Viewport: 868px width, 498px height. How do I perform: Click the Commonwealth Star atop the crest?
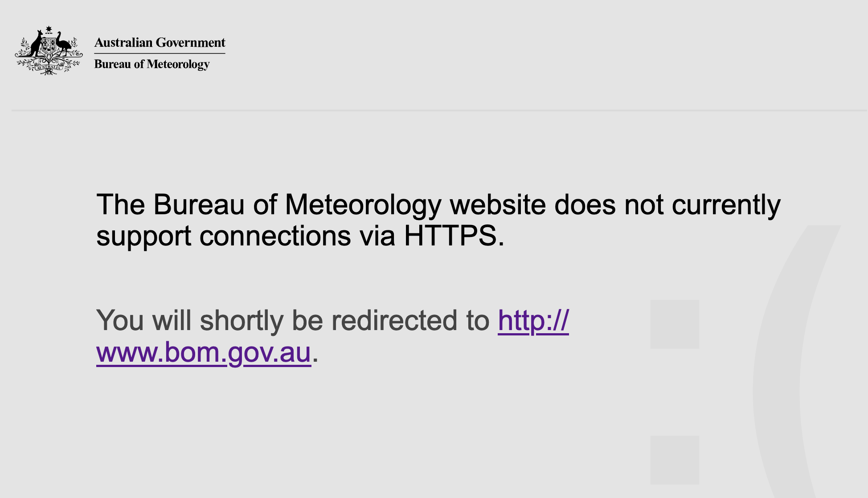(49, 29)
